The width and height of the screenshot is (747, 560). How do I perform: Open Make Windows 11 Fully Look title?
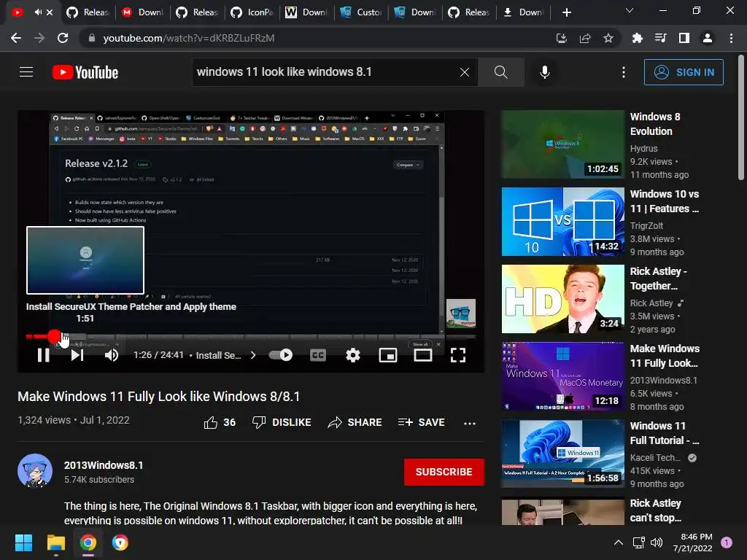click(665, 356)
